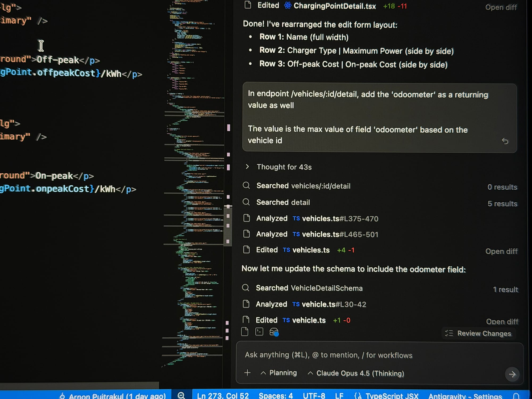Click on the 'onpeakCost' code in the editor
This screenshot has width=532, height=399.
point(63,189)
